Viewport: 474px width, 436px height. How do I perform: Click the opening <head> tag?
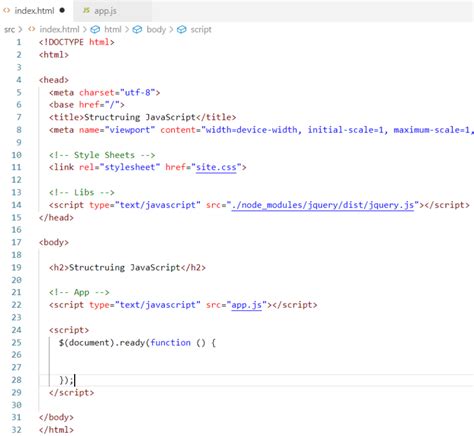point(54,80)
